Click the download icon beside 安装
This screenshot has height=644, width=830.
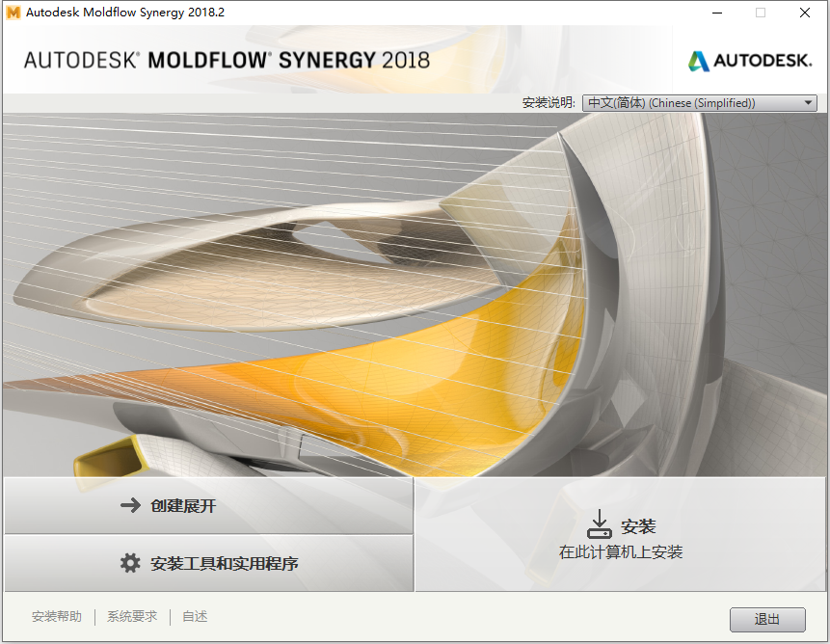click(600, 524)
